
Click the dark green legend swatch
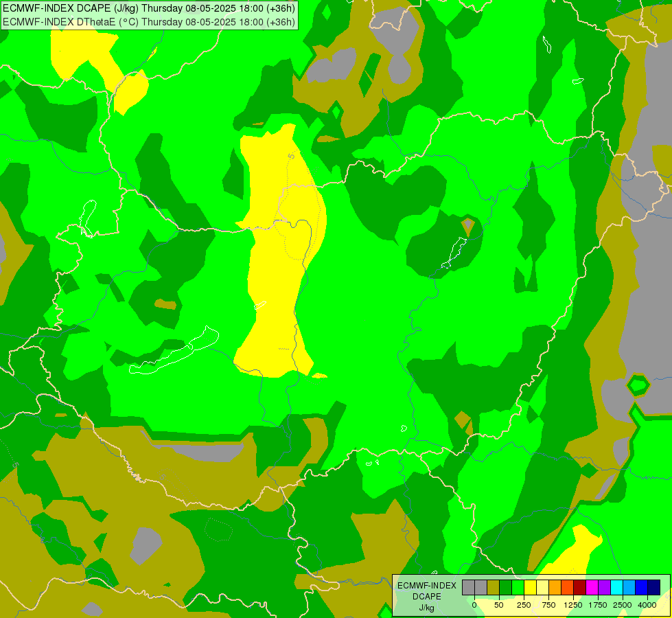(506, 588)
